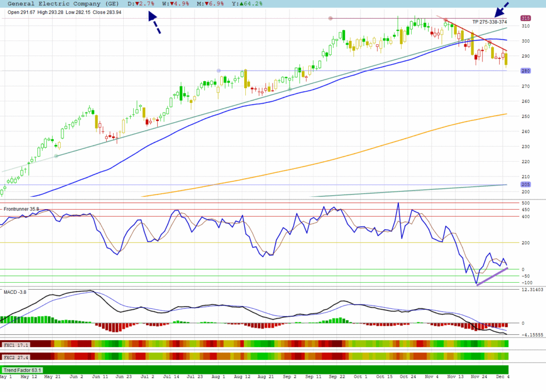Screen dimensions: 546x392
Task: Select the gray anchor point on green trendline
Action: [x=57, y=156]
